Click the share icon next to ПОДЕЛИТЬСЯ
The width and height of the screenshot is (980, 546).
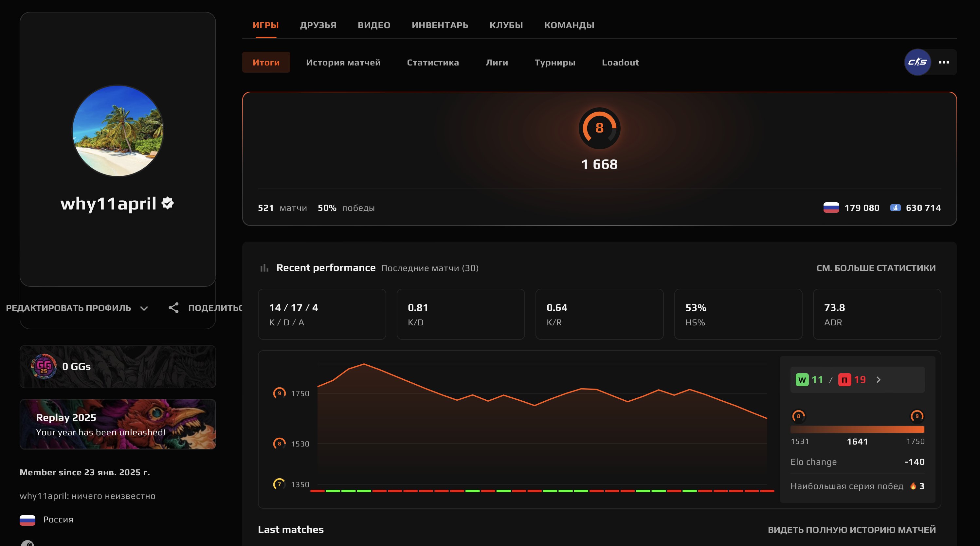click(x=173, y=308)
